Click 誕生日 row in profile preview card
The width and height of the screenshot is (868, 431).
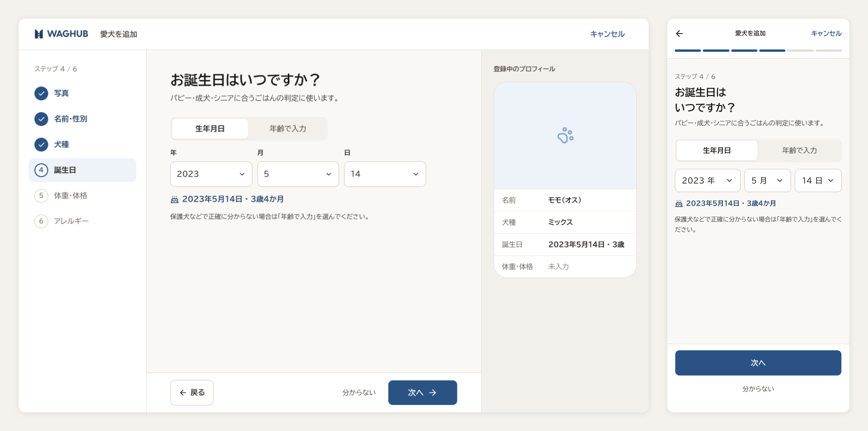[x=565, y=244]
